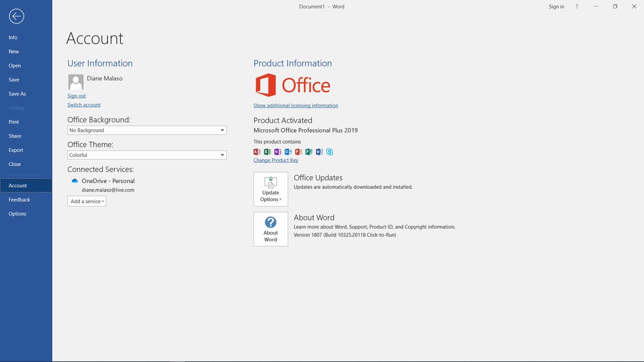
Task: Go to the Print page
Action: [x=26, y=122]
